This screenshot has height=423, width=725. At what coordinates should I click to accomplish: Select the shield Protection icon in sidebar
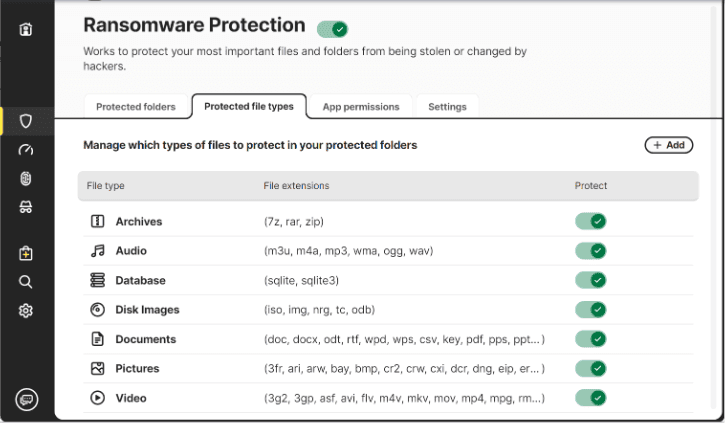pos(26,122)
